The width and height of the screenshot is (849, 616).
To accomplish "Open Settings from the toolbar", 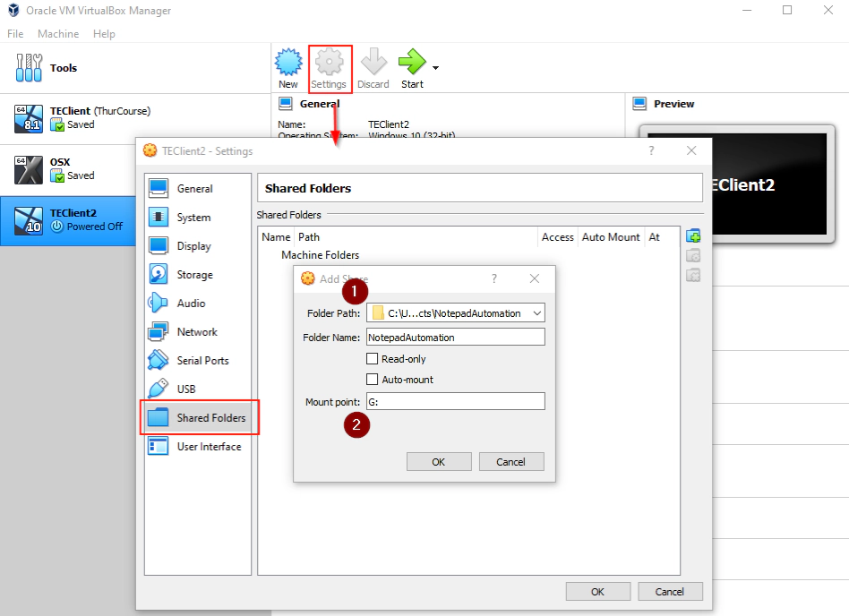I will click(329, 68).
